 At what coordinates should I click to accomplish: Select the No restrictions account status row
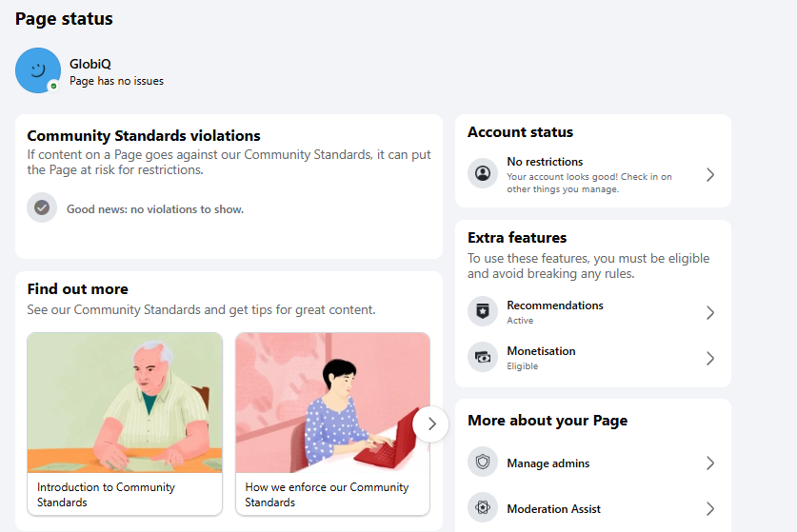[x=593, y=175]
